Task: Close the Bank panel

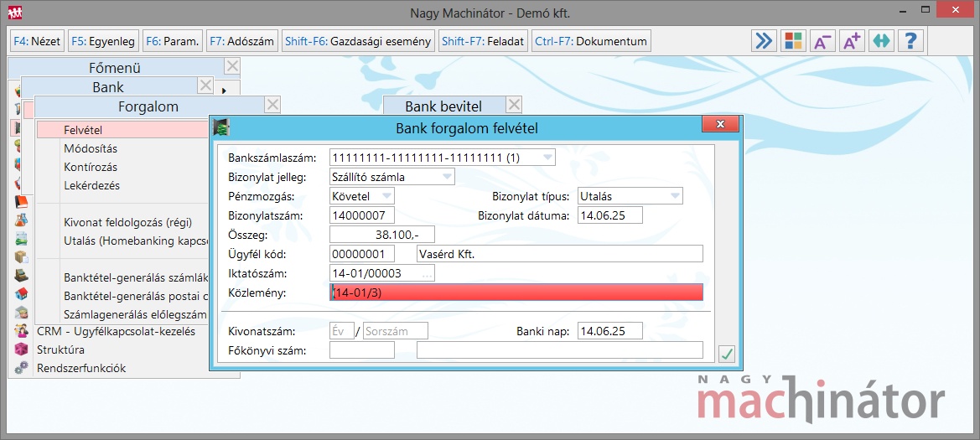Action: (x=205, y=85)
